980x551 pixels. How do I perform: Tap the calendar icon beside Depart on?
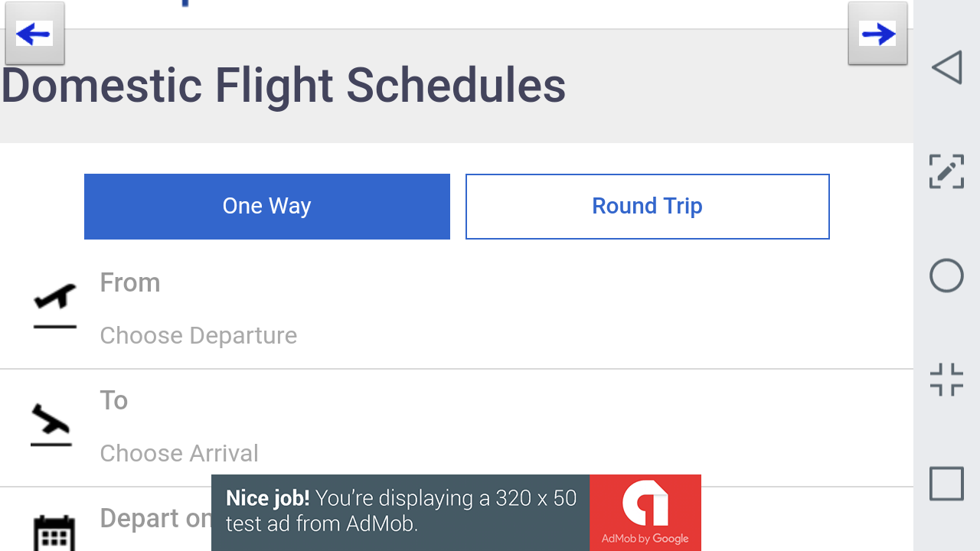click(54, 533)
